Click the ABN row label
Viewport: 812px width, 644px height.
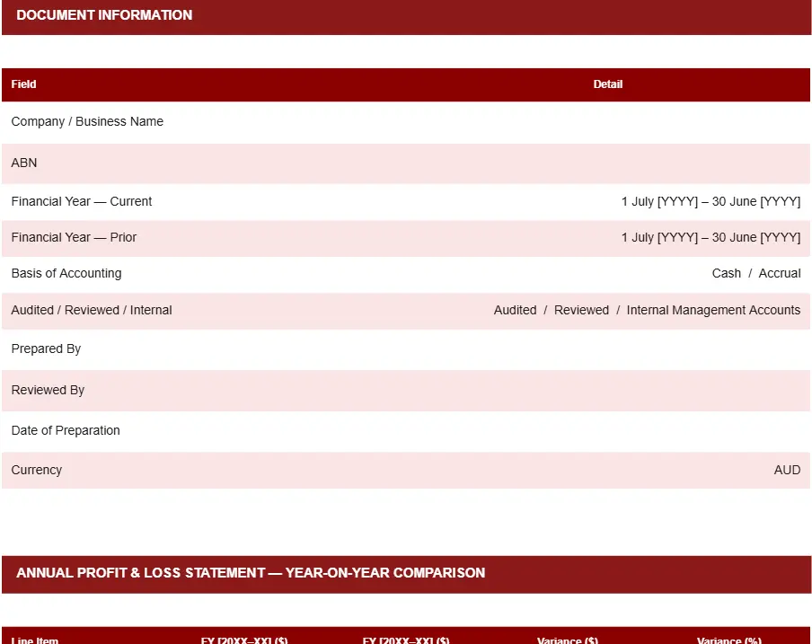[x=24, y=163]
